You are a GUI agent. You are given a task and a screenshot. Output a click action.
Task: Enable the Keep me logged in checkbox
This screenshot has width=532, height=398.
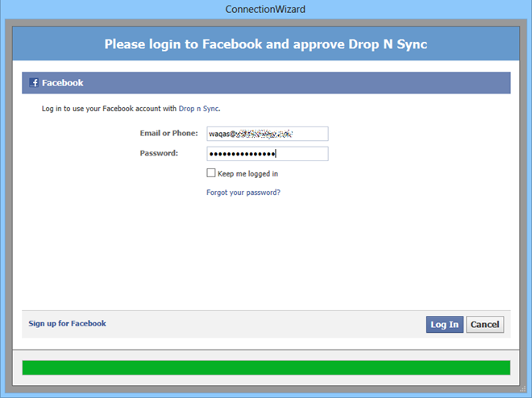pos(211,173)
